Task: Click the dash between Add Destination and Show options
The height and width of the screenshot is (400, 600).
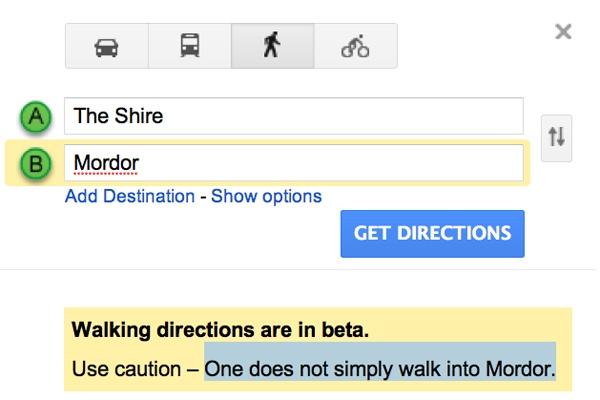Action: click(x=203, y=197)
